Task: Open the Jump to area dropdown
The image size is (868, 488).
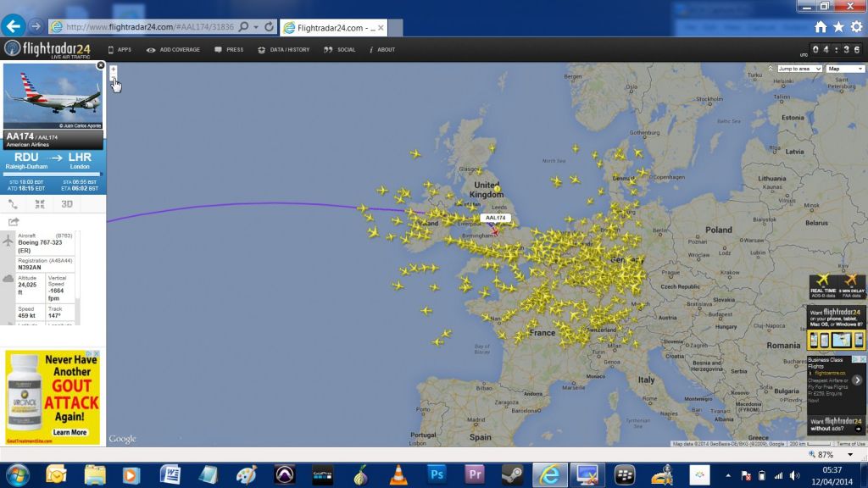Action: coord(799,69)
